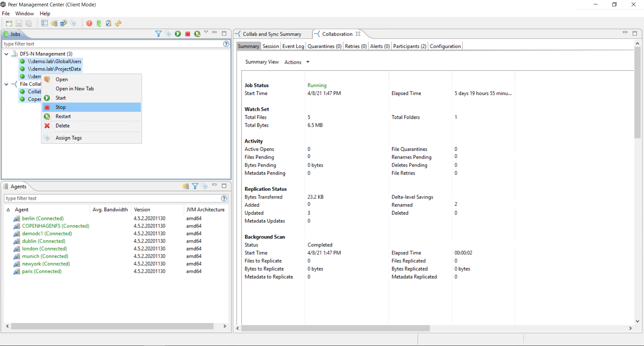Click the new job wizard toolbar icon
The height and width of the screenshot is (346, 644).
(x=9, y=24)
